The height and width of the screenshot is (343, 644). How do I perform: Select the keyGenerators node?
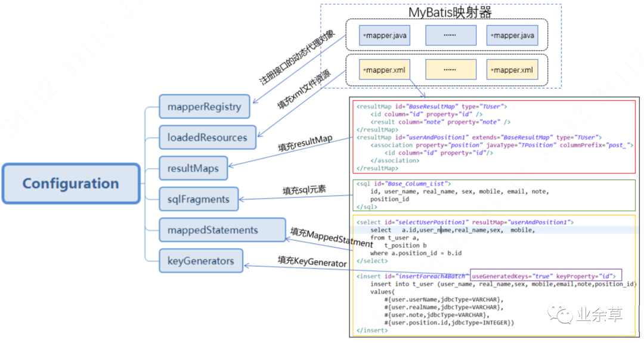(x=201, y=261)
